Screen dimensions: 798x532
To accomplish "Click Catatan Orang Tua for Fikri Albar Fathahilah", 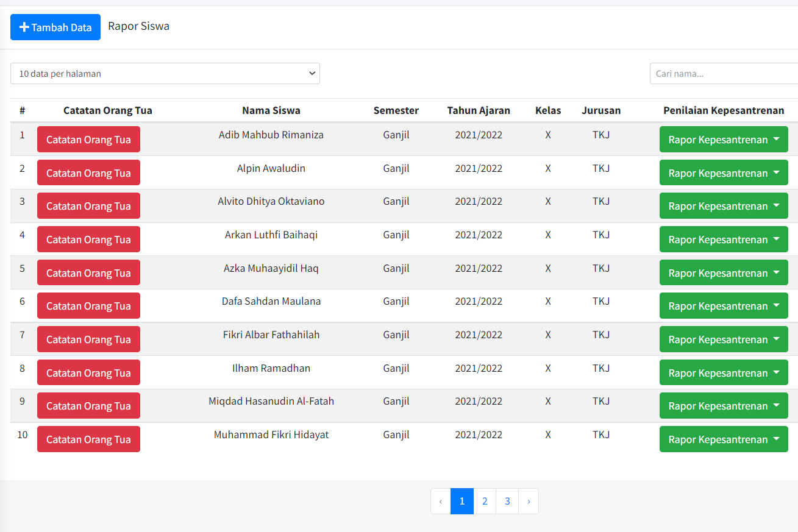I will pyautogui.click(x=88, y=339).
